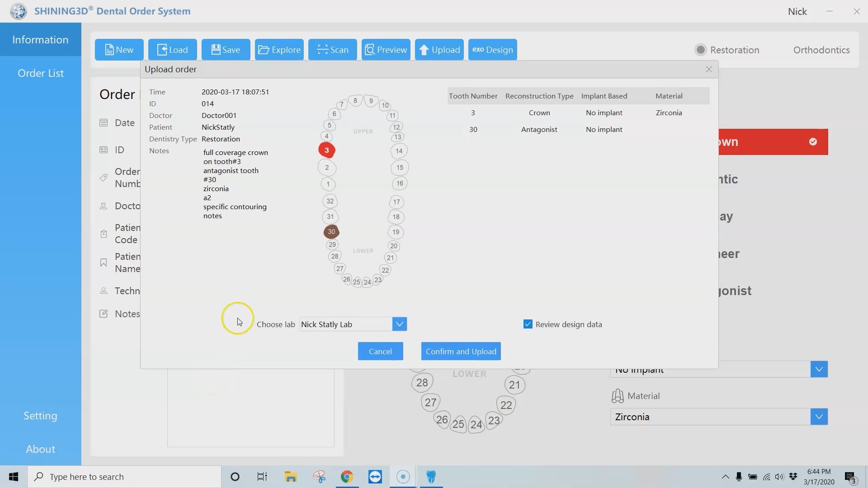868x488 pixels.
Task: Open TeamViewer from the taskbar
Action: click(x=375, y=477)
